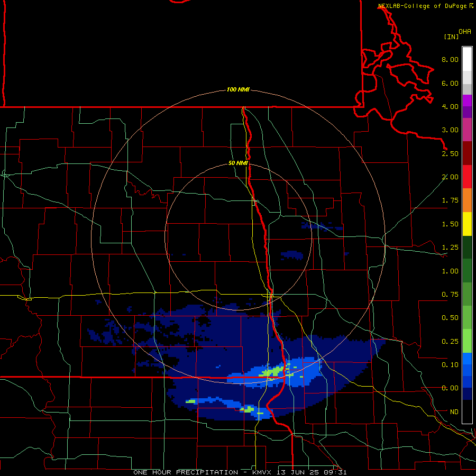The height and width of the screenshot is (476, 476).
Task: Click the magenta color swatch above 4.00
Action: pos(467,100)
